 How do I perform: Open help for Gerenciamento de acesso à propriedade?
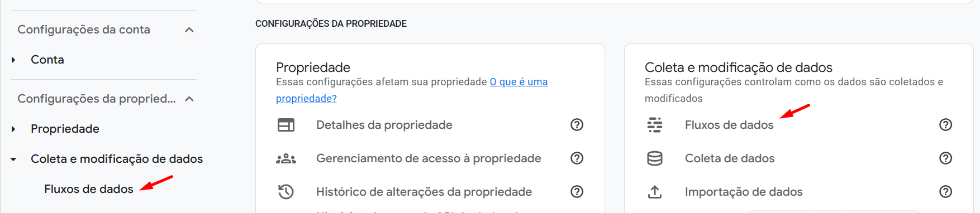click(x=577, y=158)
